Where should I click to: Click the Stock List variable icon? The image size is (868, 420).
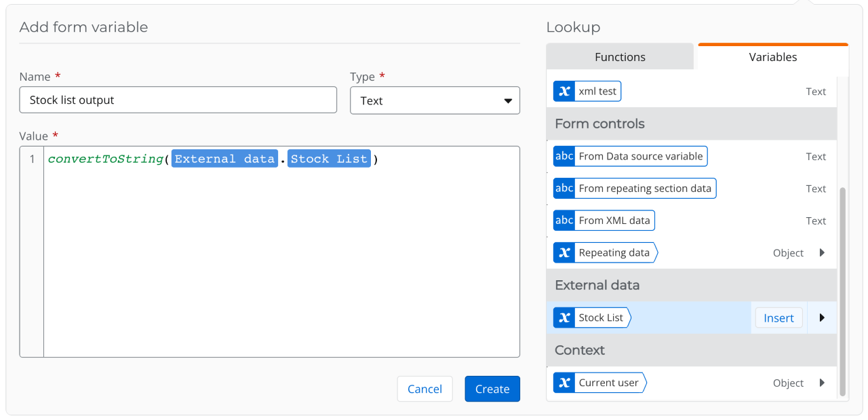pyautogui.click(x=564, y=318)
